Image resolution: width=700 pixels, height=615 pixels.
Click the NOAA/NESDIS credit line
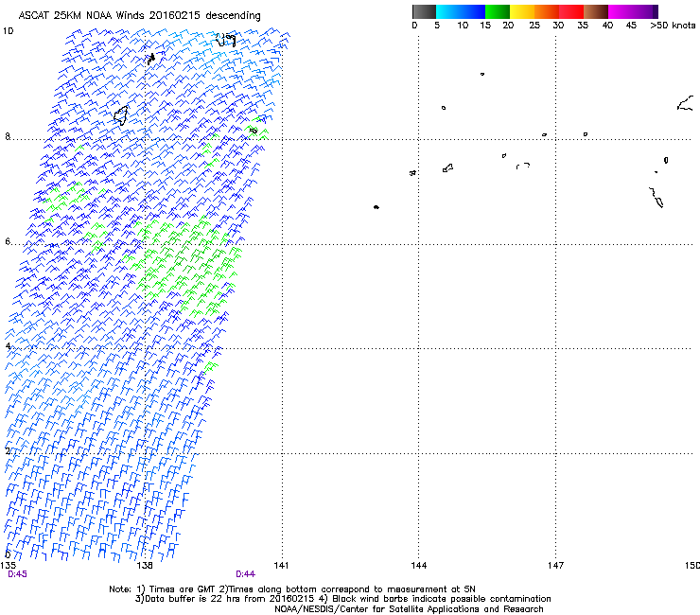[409, 609]
